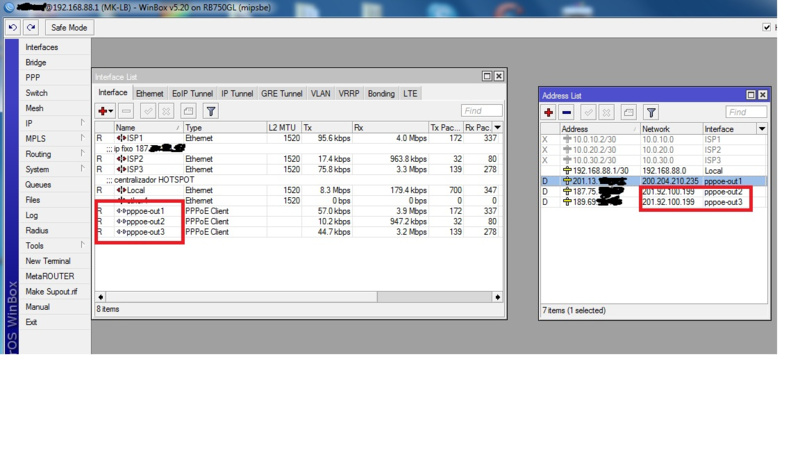Open the column dropdown in Address List header
This screenshot has width=800, height=450.
[762, 129]
